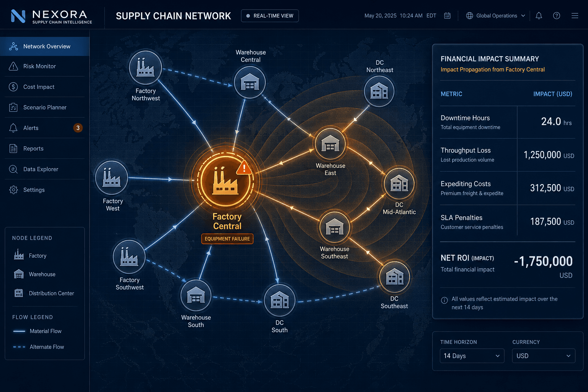
Task: Toggle the Real-Time View button
Action: coord(270,16)
